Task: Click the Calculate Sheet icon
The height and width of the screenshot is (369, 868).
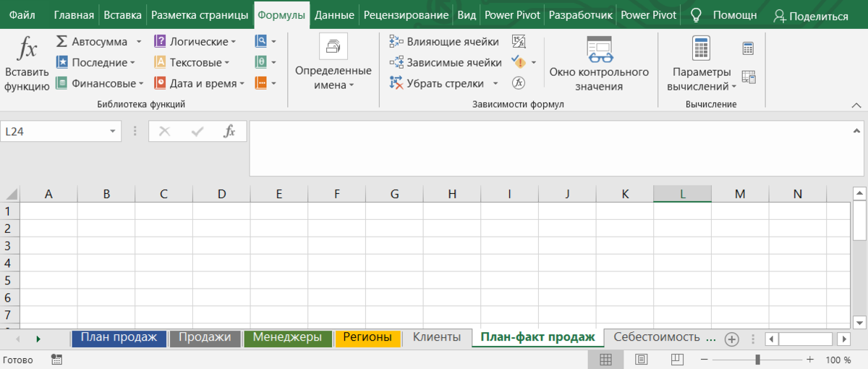Action: (x=748, y=77)
